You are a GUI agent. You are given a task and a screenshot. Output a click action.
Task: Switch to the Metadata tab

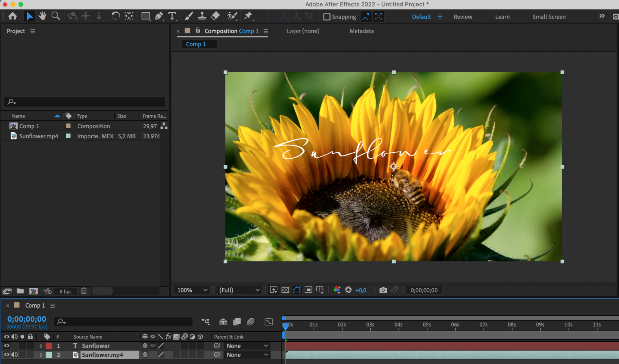361,31
